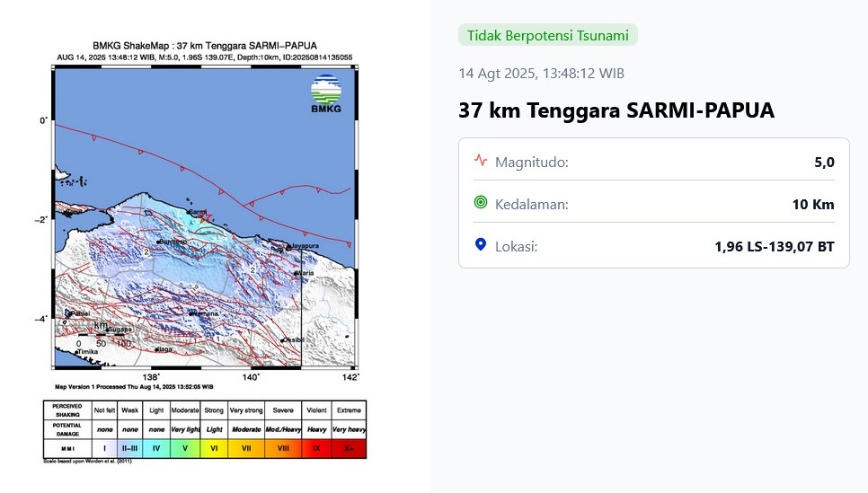Click the heading 37 km Tenggara SARMI-PAPUA
This screenshot has width=868, height=493.
pos(616,110)
